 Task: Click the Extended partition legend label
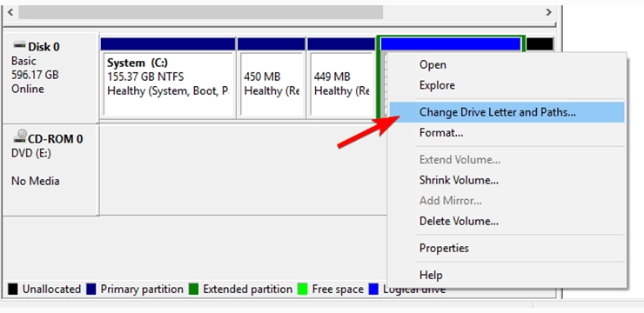(x=247, y=290)
